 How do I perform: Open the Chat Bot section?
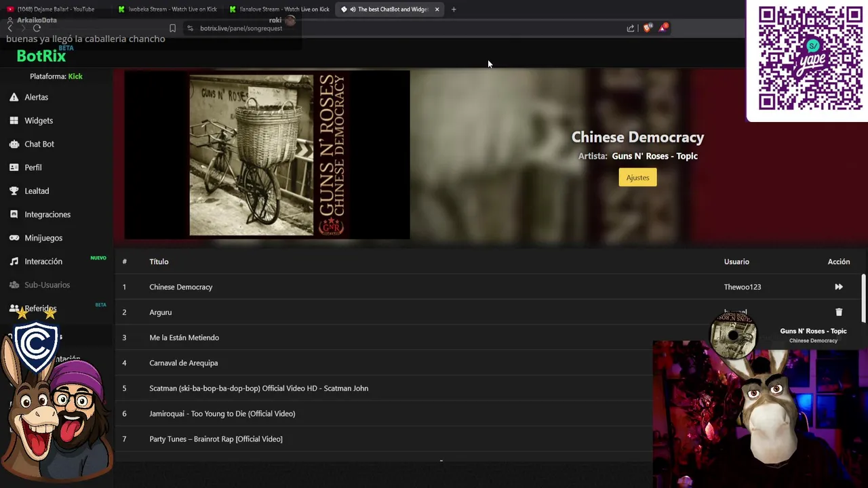(39, 144)
